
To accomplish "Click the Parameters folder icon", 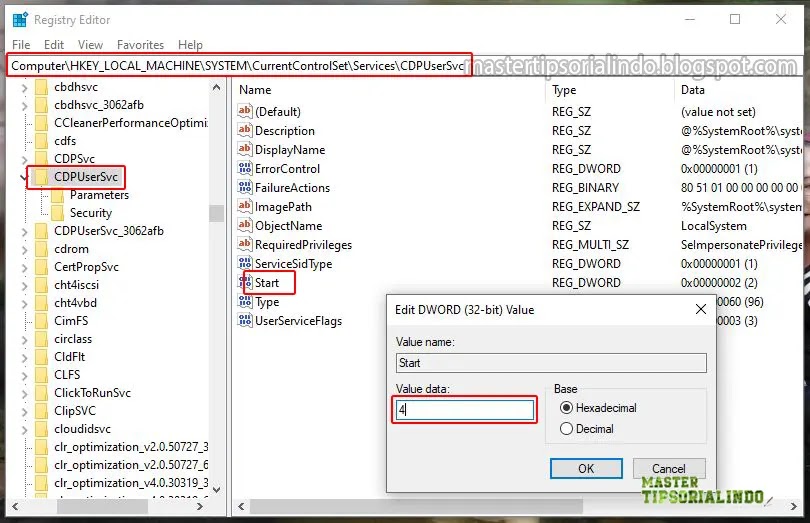I will tap(58, 195).
